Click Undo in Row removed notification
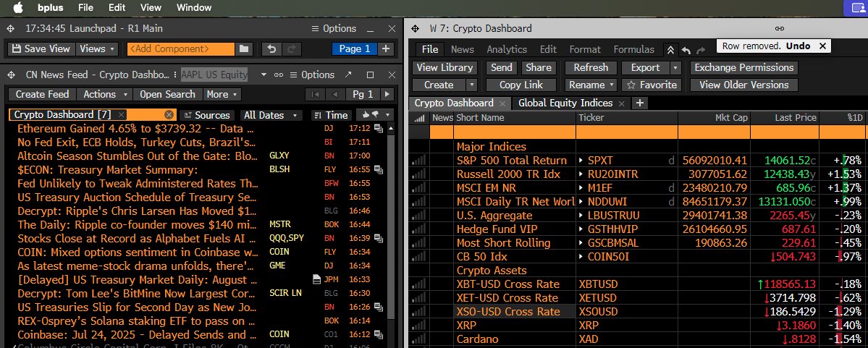 pos(799,46)
